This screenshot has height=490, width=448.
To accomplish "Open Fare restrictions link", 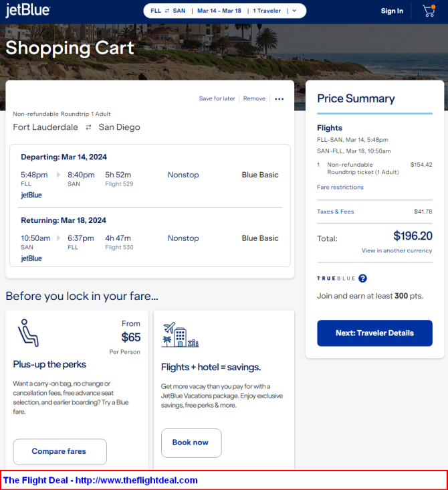I will click(x=340, y=187).
